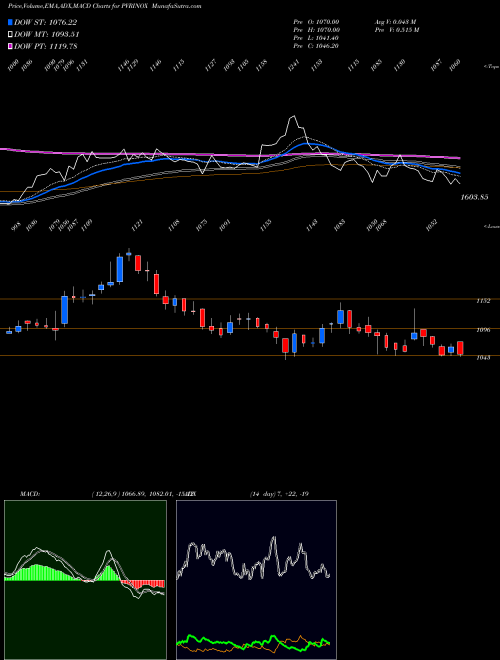Click the 1241 peak top label
Image resolution: width=500 pixels, height=660 pixels.
pyautogui.click(x=294, y=65)
